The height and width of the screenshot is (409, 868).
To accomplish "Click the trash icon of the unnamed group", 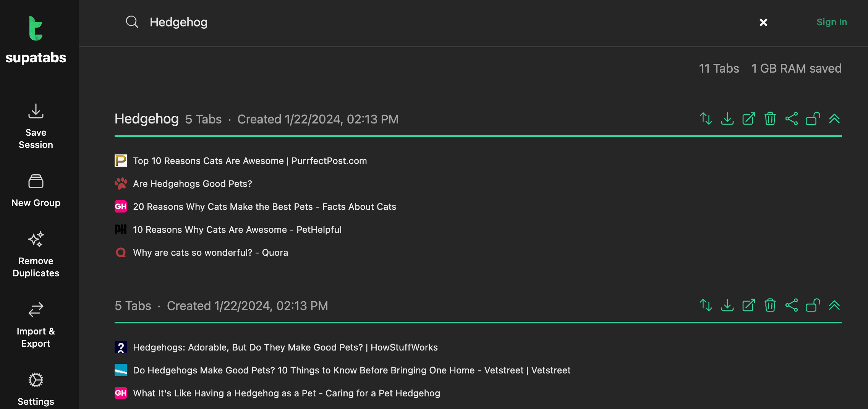I will tap(770, 305).
